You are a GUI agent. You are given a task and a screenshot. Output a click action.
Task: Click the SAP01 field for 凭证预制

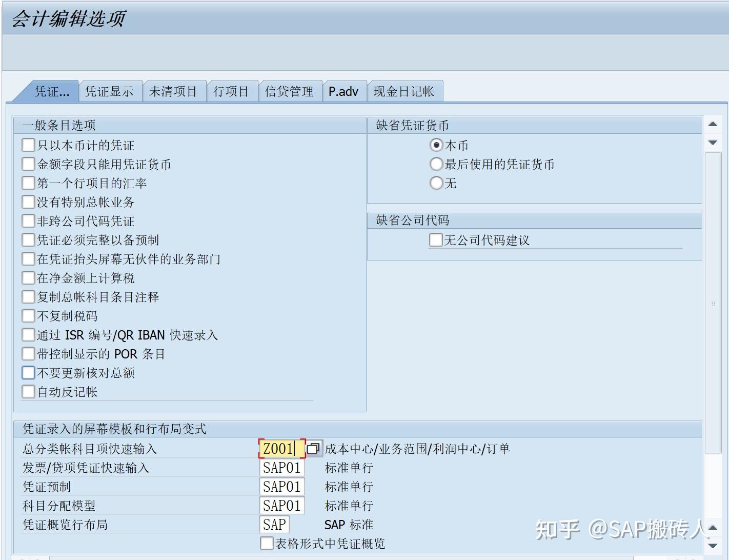(281, 486)
